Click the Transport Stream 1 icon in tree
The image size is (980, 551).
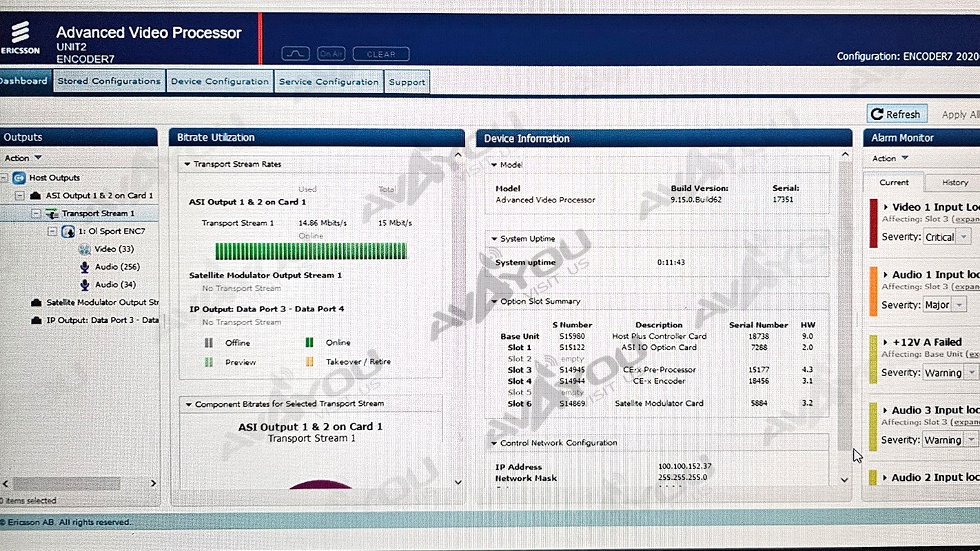point(51,214)
